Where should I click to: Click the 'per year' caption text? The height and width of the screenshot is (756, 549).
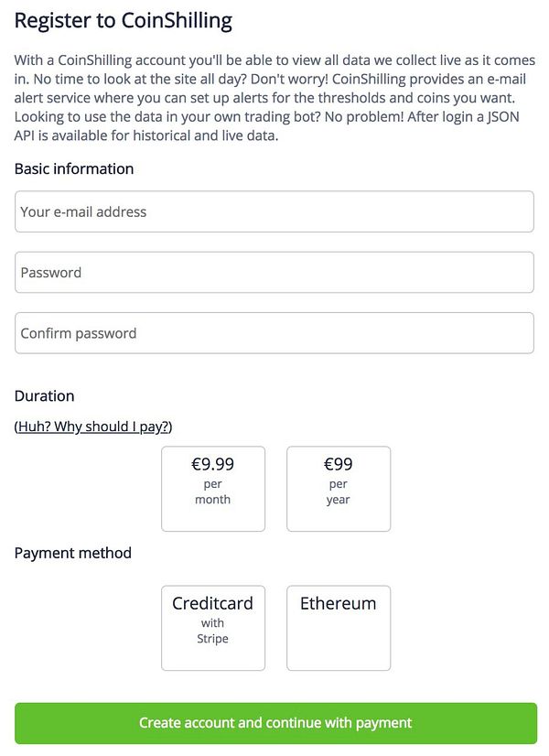pyautogui.click(x=339, y=492)
